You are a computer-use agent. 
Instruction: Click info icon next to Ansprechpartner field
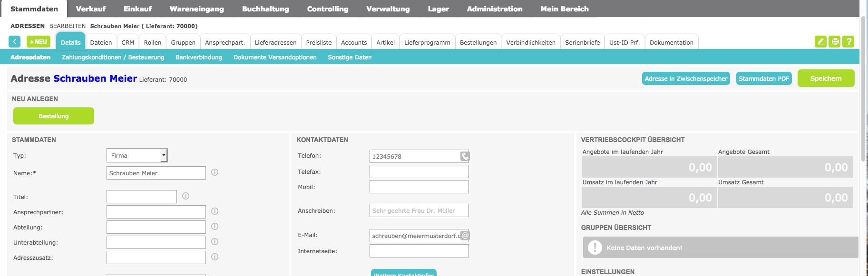point(215,211)
